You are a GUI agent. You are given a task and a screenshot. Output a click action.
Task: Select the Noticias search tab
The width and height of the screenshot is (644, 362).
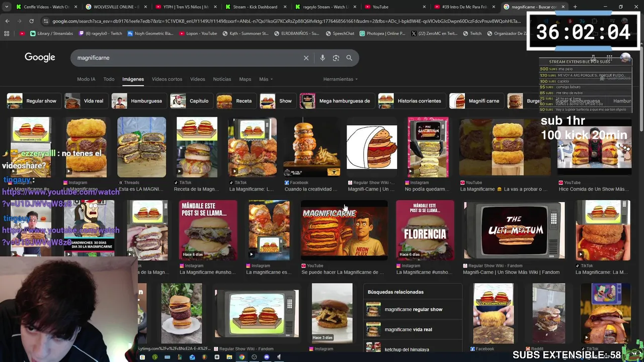coord(222,79)
